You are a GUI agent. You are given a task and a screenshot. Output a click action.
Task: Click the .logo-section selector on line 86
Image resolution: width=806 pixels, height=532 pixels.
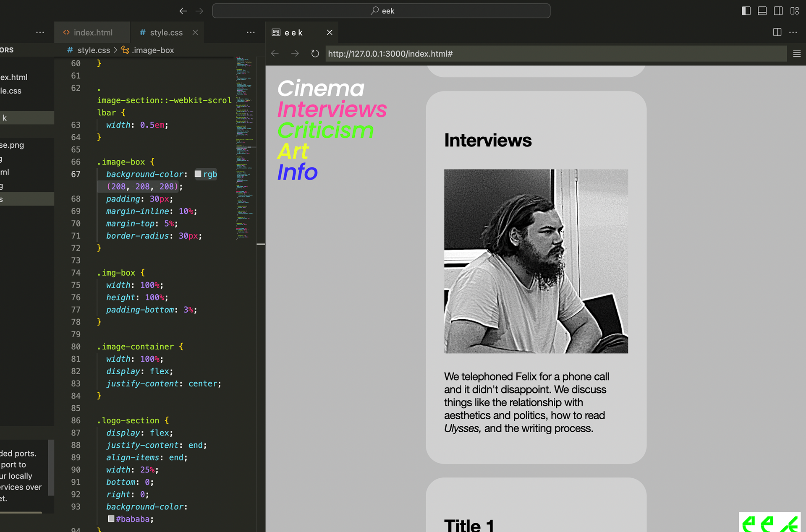[128, 420]
